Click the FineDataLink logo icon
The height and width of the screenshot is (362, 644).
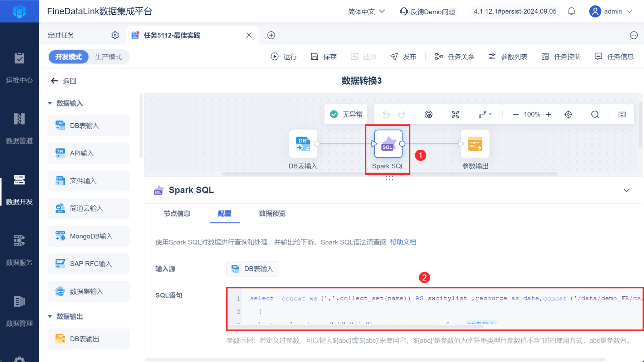pyautogui.click(x=19, y=11)
